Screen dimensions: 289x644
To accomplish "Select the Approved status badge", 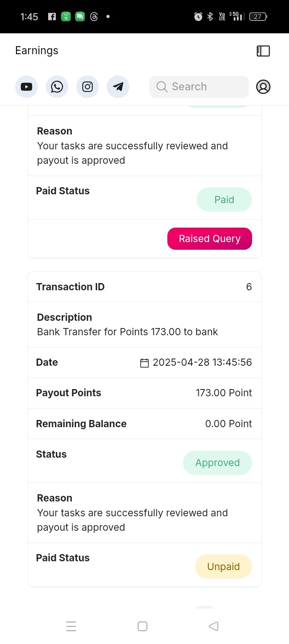I will (x=218, y=463).
